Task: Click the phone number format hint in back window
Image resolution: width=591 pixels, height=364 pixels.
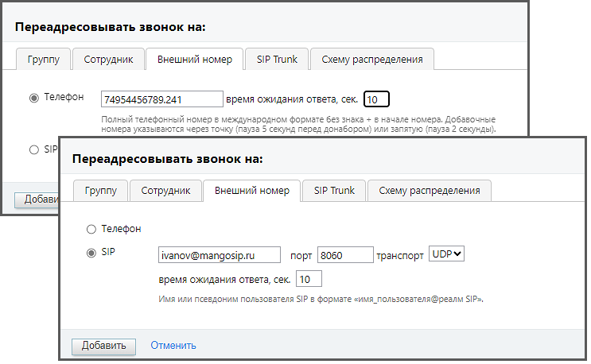Action: 298,124
